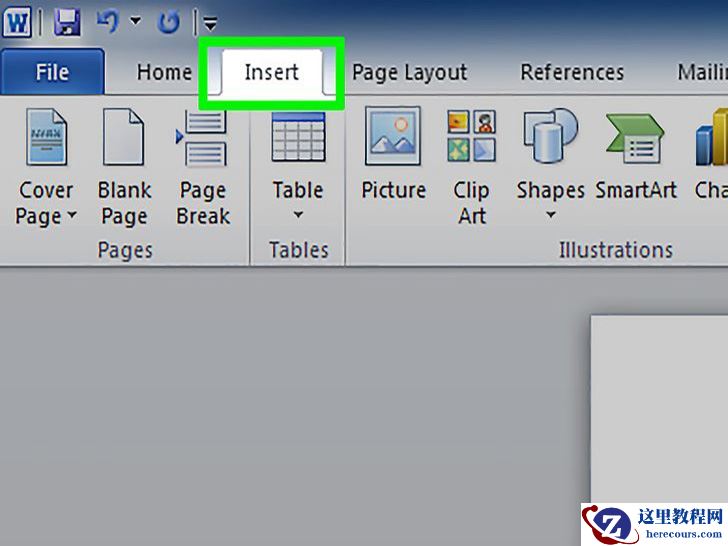Save the document with the floppy disk icon
Viewport: 728px width, 546px height.
(x=67, y=22)
